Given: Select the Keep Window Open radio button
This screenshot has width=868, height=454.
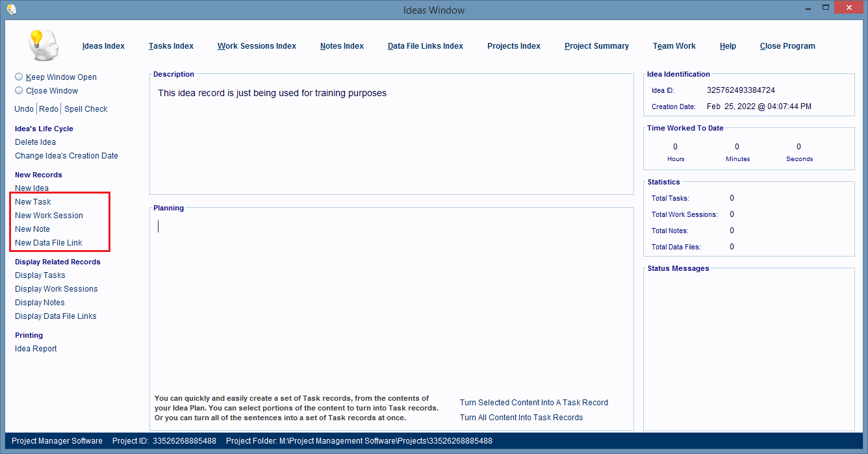Looking at the screenshot, I should (19, 77).
